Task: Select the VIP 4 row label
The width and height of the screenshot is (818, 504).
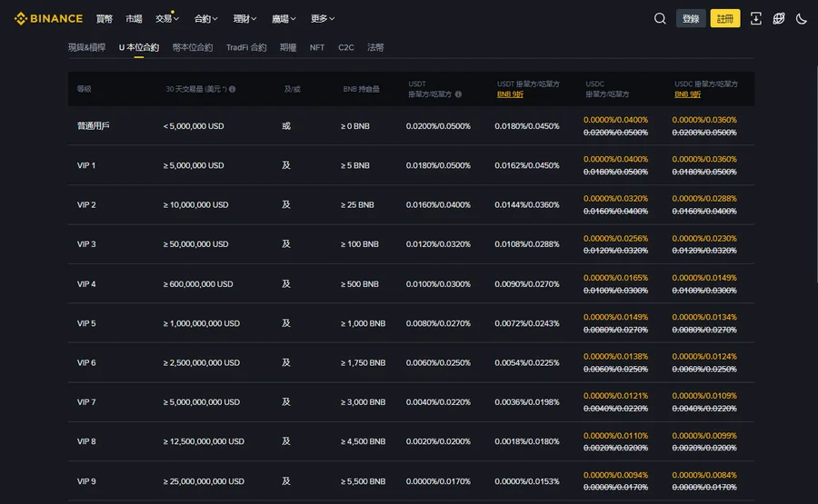Action: [x=86, y=284]
